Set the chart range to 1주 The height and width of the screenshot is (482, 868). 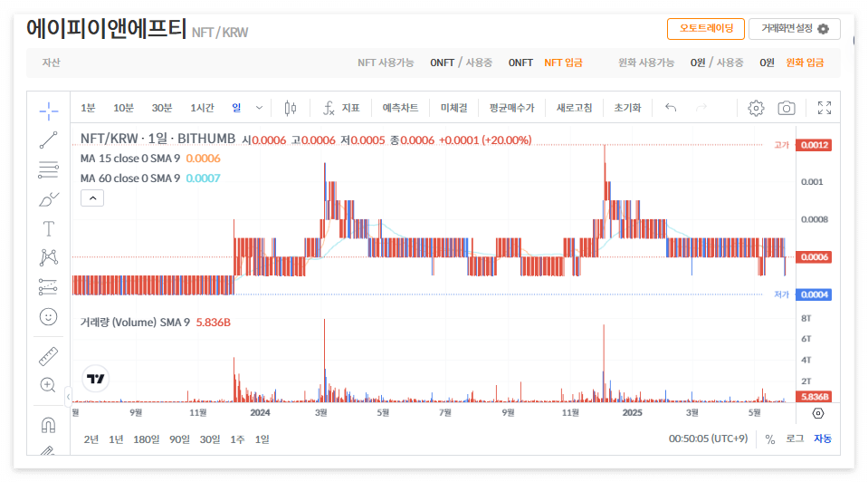tap(237, 439)
